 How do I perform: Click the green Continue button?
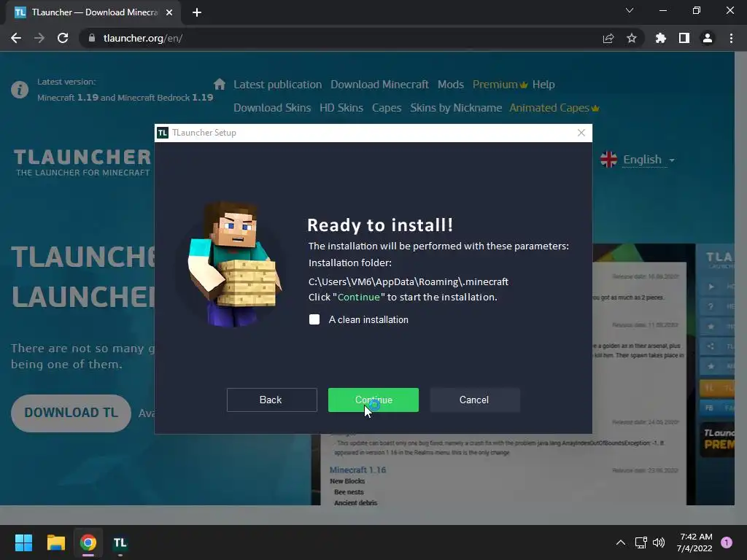point(373,400)
